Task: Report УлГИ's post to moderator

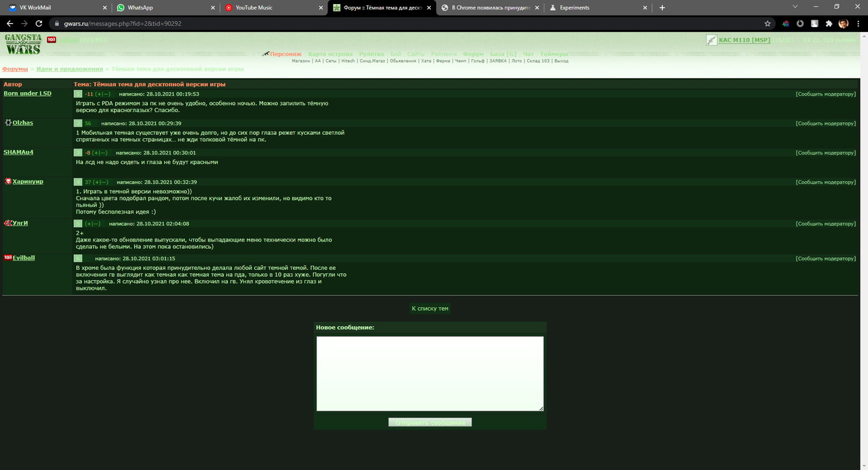Action: (x=826, y=223)
